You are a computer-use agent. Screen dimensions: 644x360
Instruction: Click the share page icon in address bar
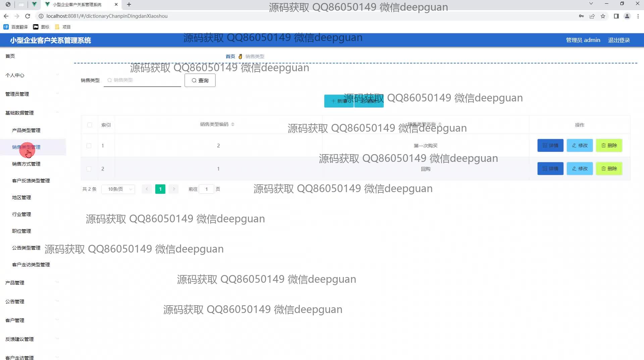pyautogui.click(x=592, y=16)
